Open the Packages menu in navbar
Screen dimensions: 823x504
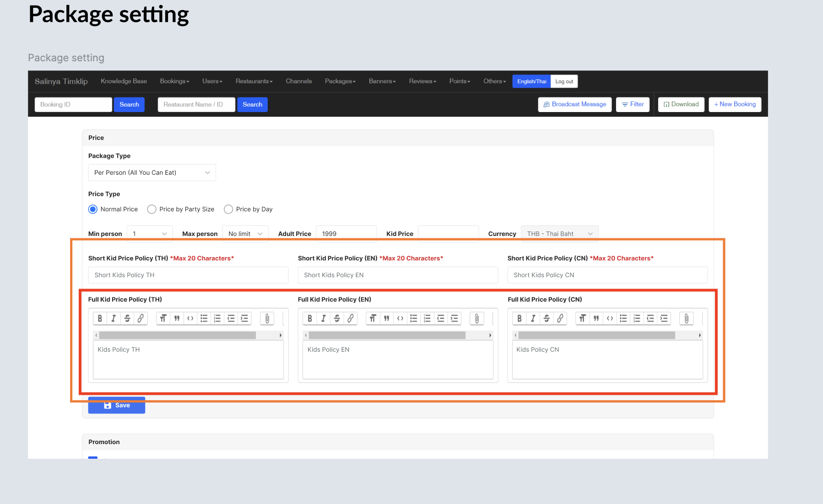tap(340, 81)
